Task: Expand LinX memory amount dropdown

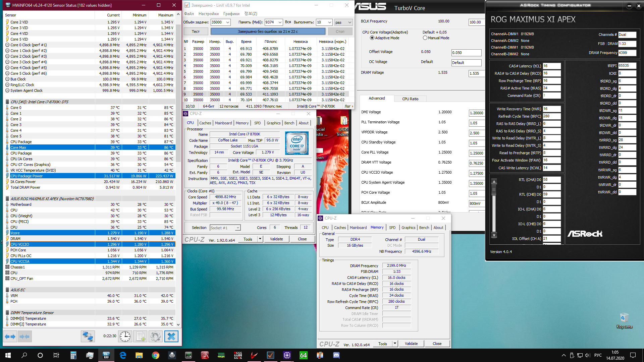Action: (280, 22)
